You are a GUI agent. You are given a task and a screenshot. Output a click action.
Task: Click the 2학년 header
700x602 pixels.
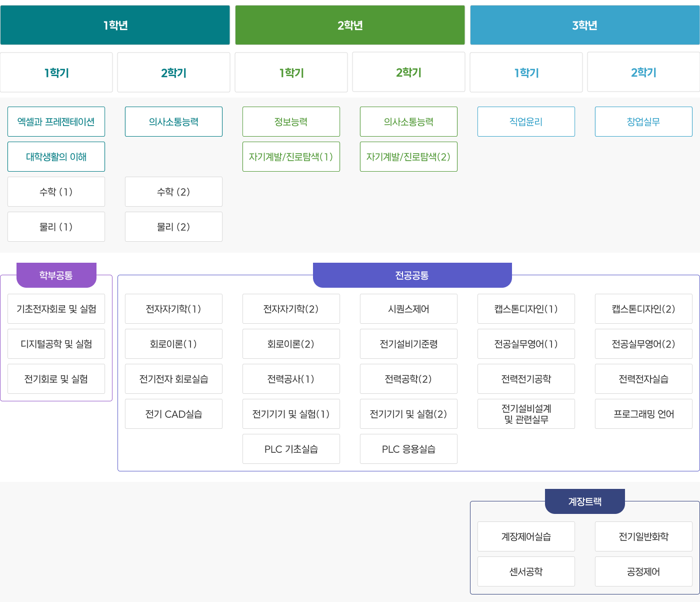[x=350, y=25]
